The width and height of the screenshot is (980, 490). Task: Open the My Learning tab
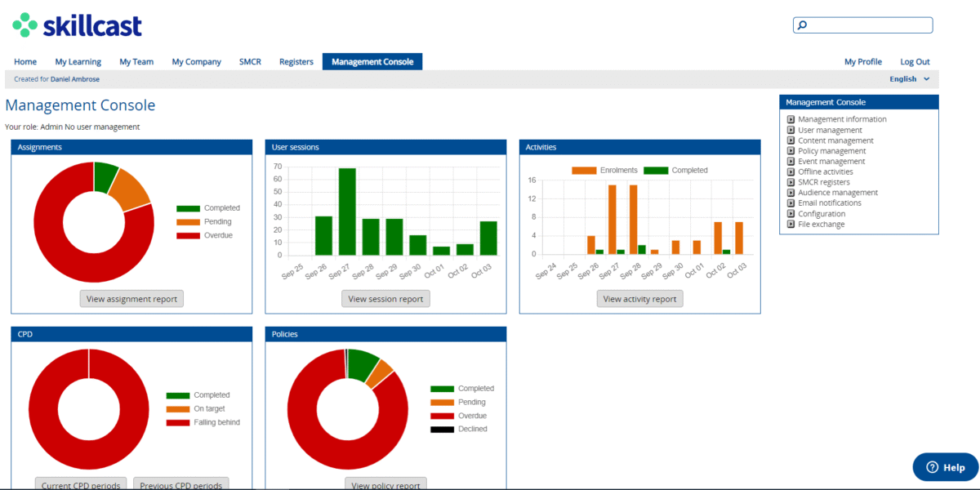[78, 61]
